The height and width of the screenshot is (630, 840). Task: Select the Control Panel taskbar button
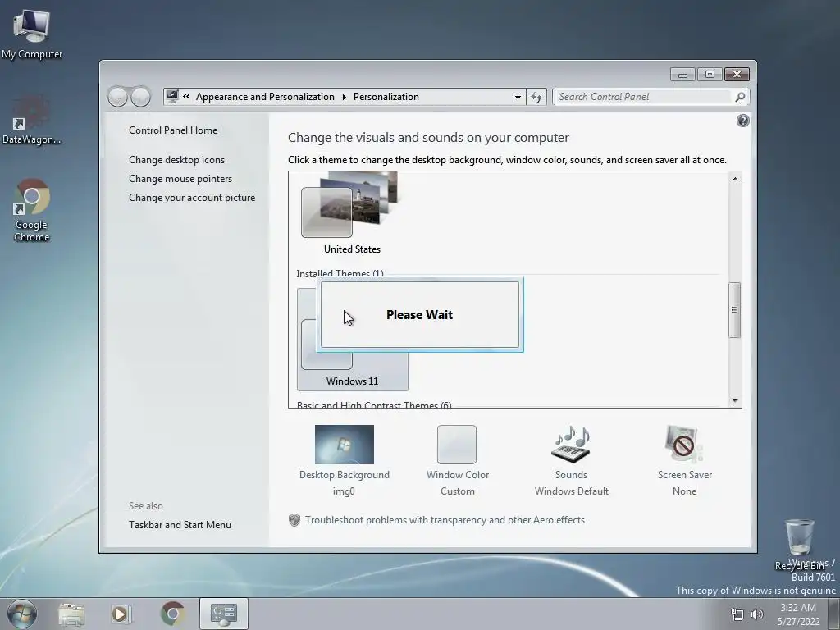click(x=224, y=614)
